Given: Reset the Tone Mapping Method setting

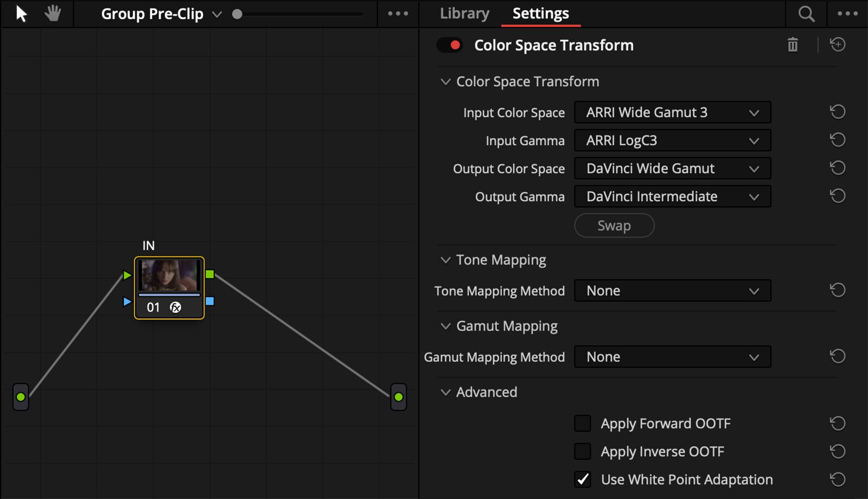Looking at the screenshot, I should (x=838, y=291).
